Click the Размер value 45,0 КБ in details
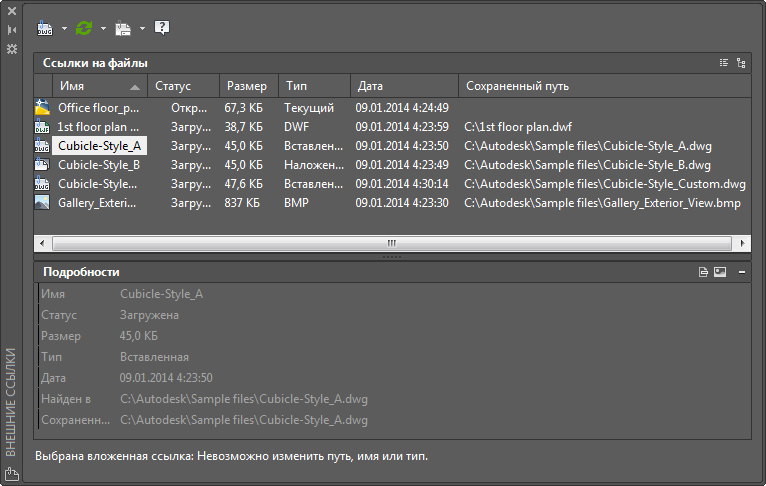Viewport: 766px width, 486px height. 138,336
